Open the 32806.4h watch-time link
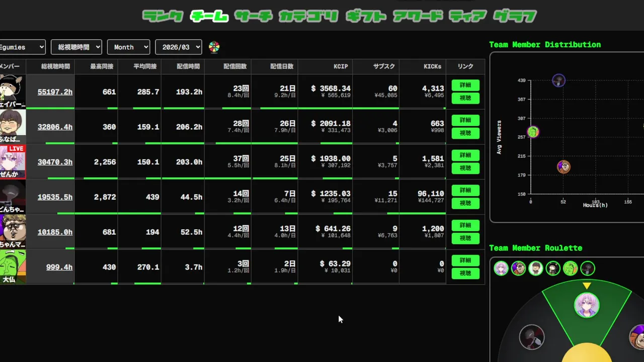The image size is (644, 362). [55, 127]
